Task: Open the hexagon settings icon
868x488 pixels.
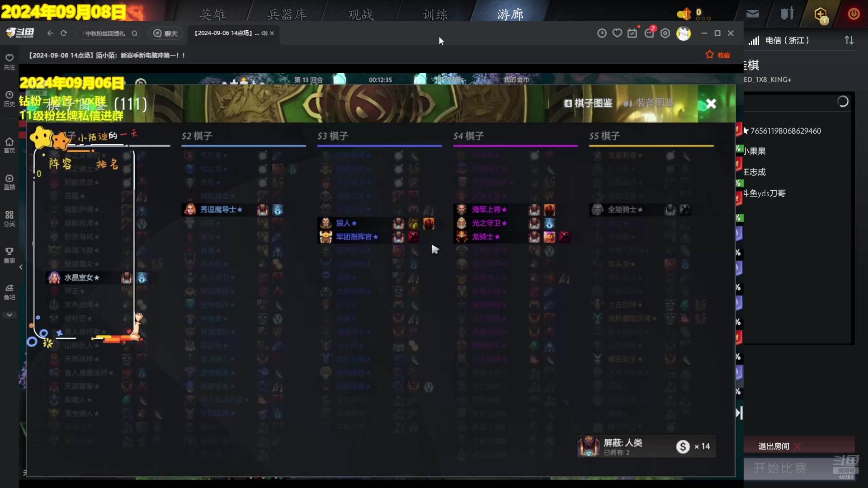Action: pos(665,33)
